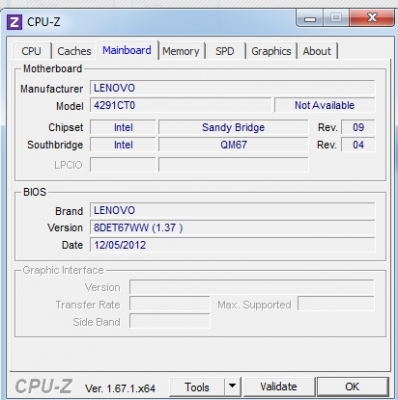Viewport: 398px width, 400px height.
Task: Switch to the CPU tab
Action: pyautogui.click(x=31, y=51)
